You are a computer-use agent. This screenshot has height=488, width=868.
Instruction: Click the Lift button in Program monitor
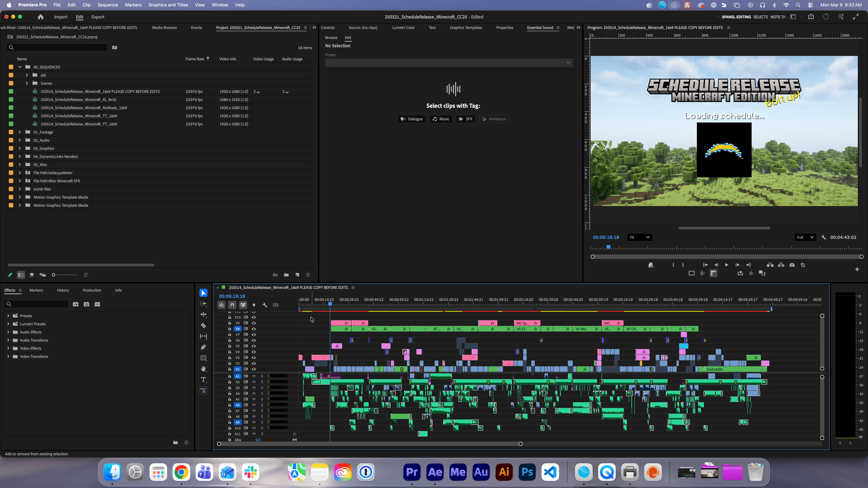[770, 265]
